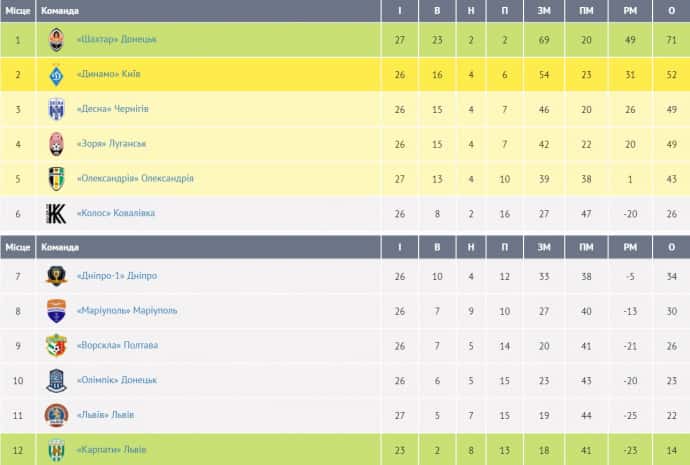690x465 pixels.
Task: Click the Dnipro-1 team emblem
Action: coord(57,276)
